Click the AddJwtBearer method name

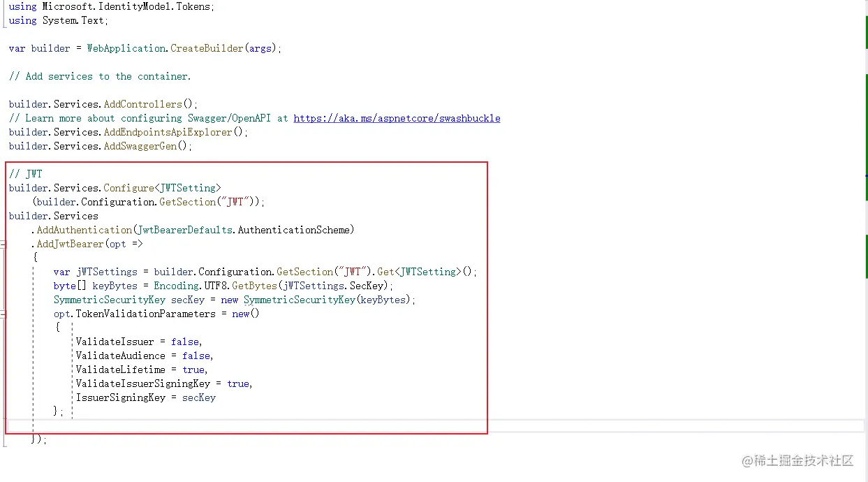tap(70, 244)
